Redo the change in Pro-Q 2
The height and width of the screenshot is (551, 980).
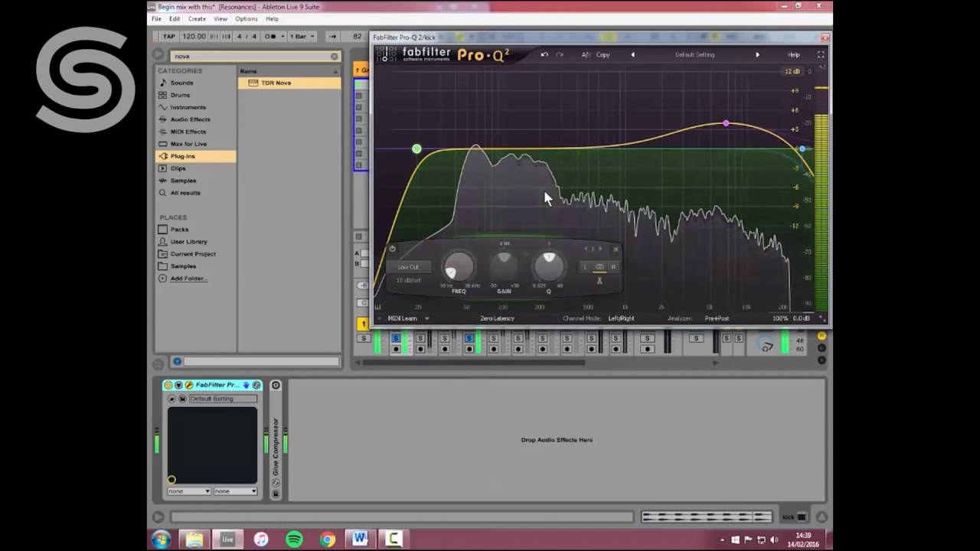tap(560, 54)
